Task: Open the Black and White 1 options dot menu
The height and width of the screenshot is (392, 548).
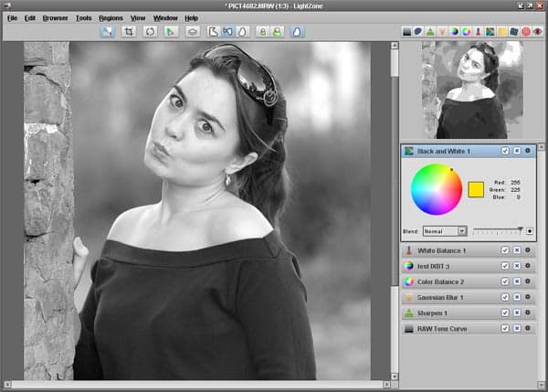Action: pos(528,151)
